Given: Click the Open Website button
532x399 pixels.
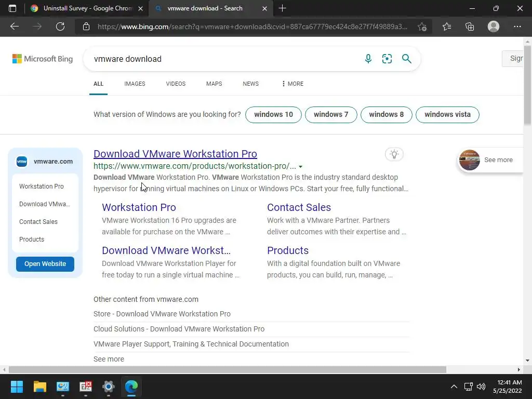Looking at the screenshot, I should 45,264.
